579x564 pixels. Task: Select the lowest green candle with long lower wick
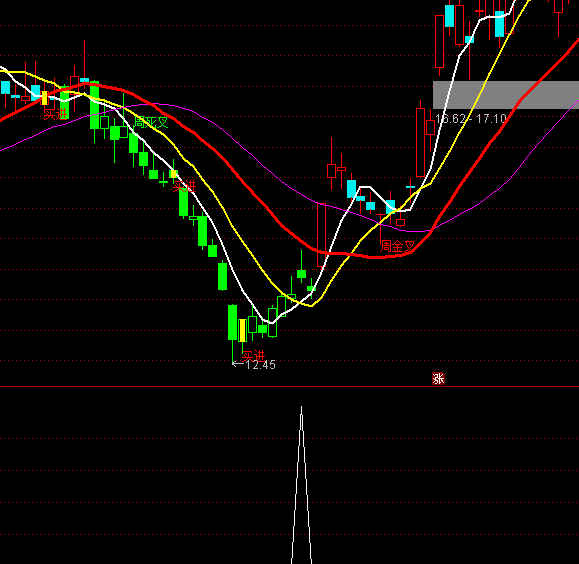pyautogui.click(x=233, y=322)
